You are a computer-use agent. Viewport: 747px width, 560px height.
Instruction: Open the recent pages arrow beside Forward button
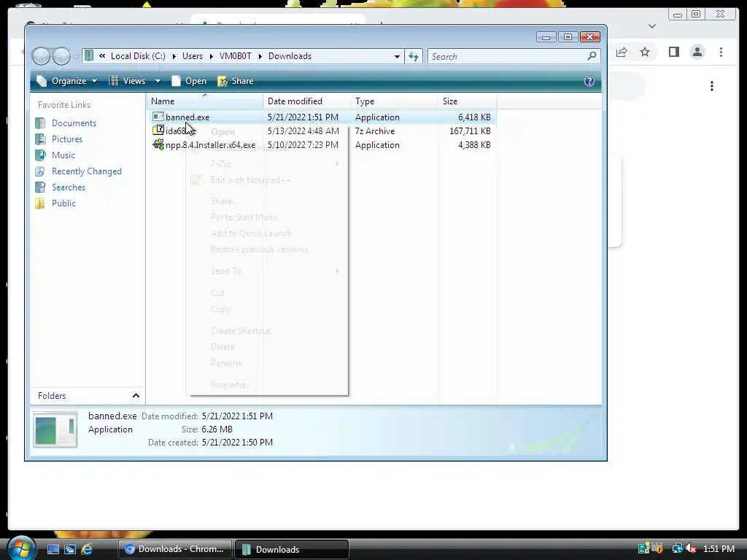point(76,57)
